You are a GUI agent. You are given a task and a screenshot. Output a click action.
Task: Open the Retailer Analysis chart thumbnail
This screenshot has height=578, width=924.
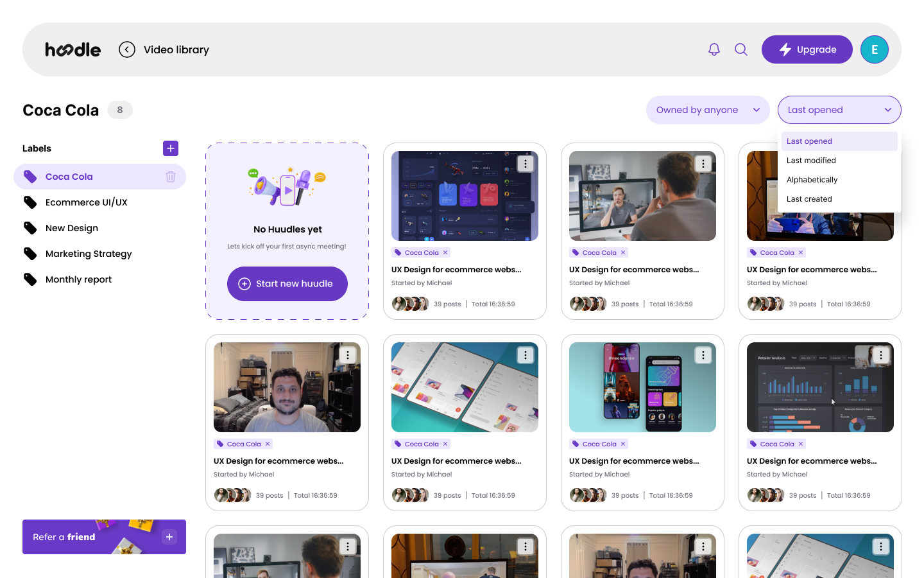(x=820, y=387)
